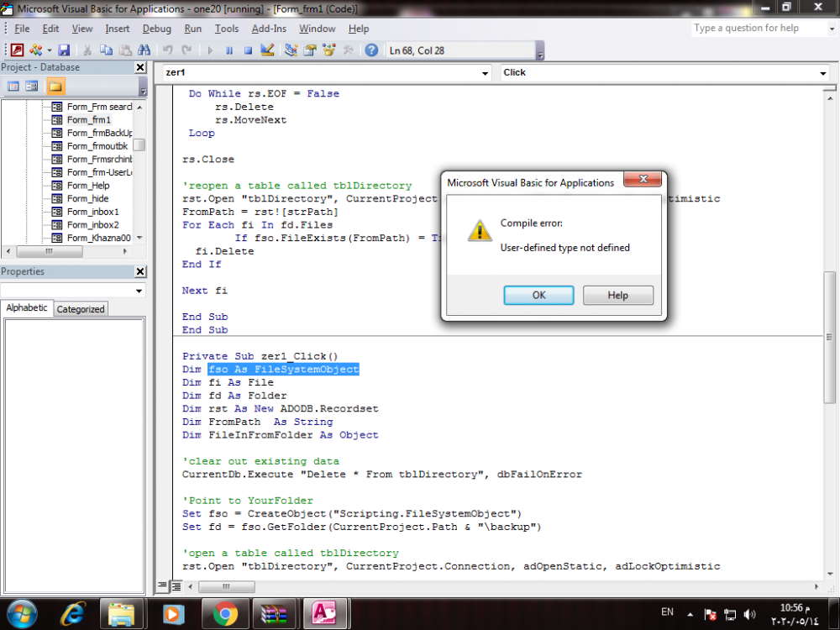
Task: Expand the Click procedure dropdown
Action: point(823,73)
